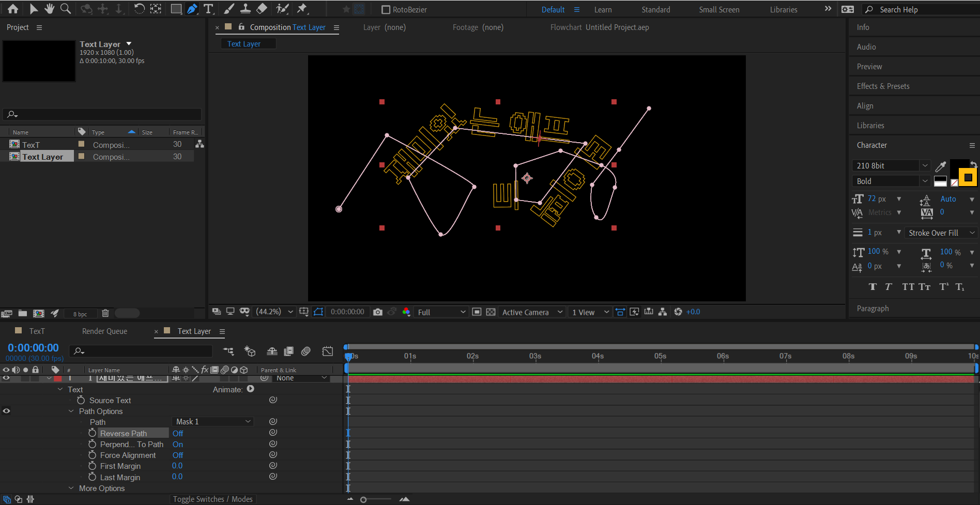The image size is (980, 505).
Task: Open the Active Camera view dropdown
Action: coord(532,312)
